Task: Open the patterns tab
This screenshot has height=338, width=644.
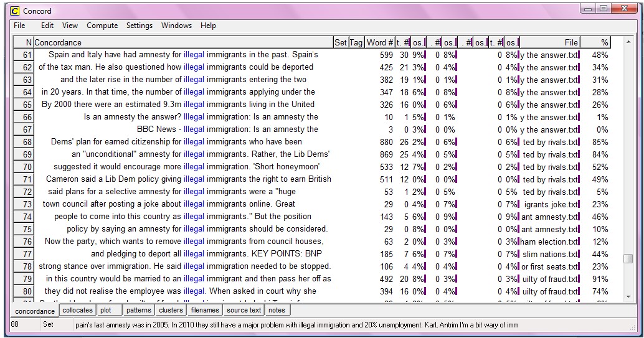Action: pos(138,310)
